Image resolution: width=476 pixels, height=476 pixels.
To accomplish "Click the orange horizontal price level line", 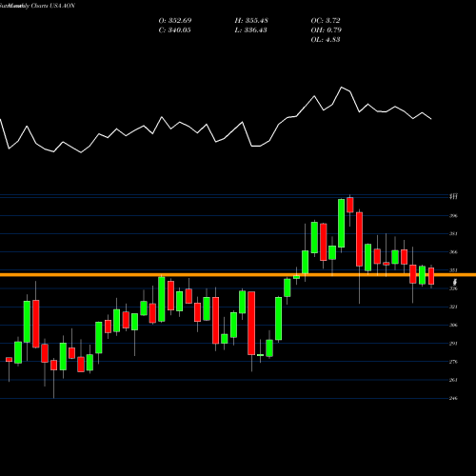I will click(238, 275).
